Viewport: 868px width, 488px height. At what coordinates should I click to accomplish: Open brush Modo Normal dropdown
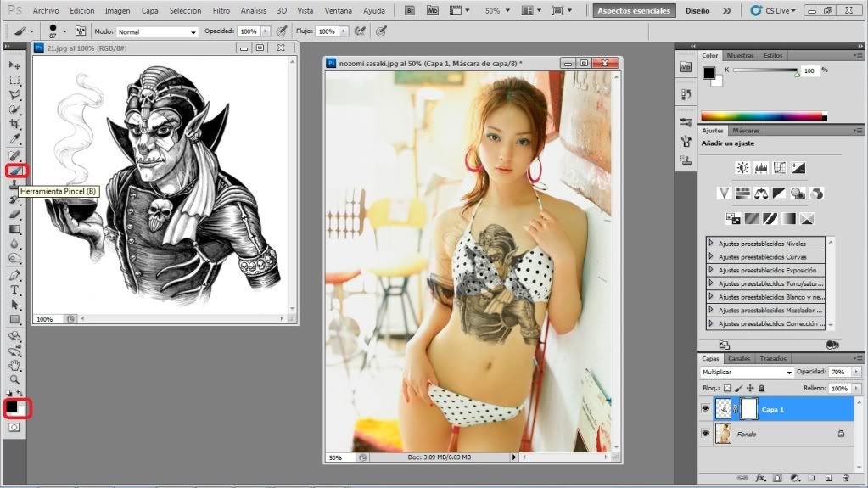(157, 32)
